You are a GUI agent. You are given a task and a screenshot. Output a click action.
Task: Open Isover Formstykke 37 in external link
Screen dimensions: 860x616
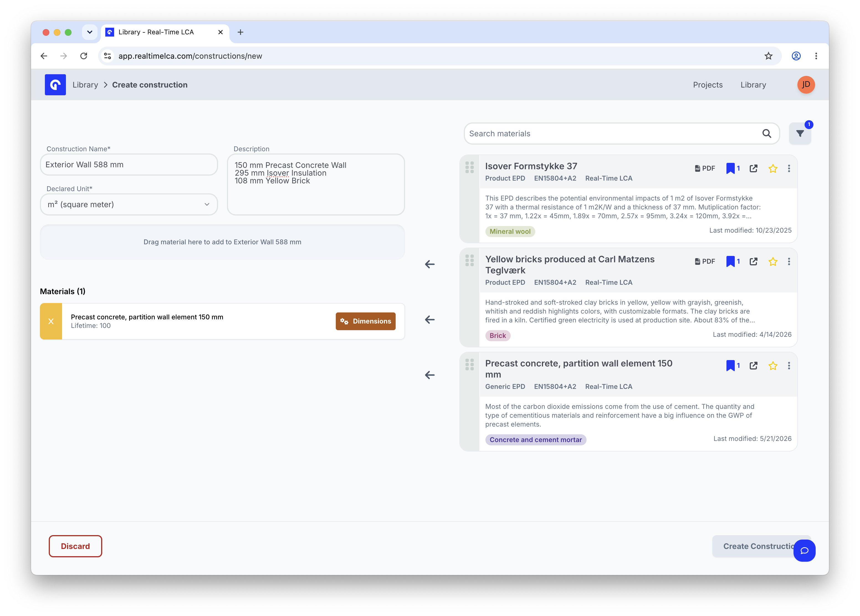753,168
